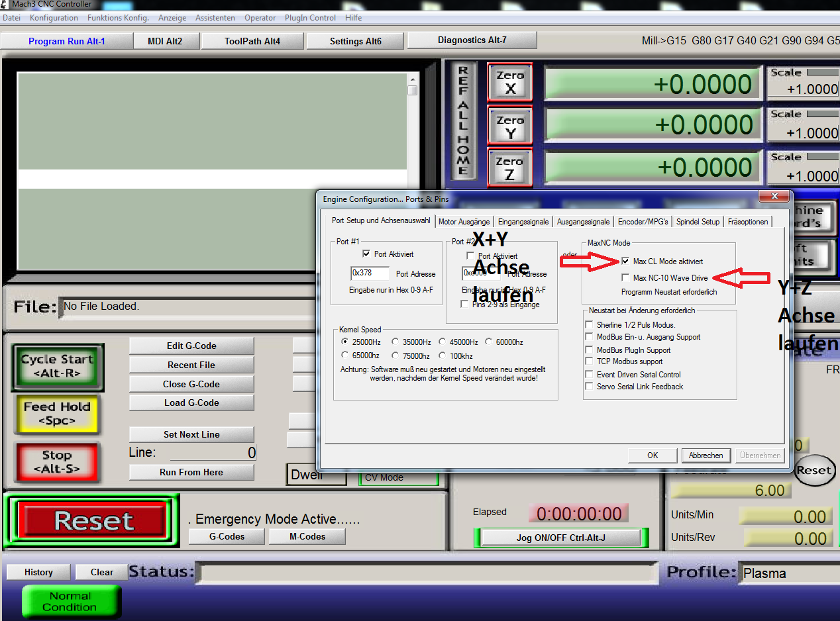
Task: Open the Datei menu
Action: coord(11,18)
